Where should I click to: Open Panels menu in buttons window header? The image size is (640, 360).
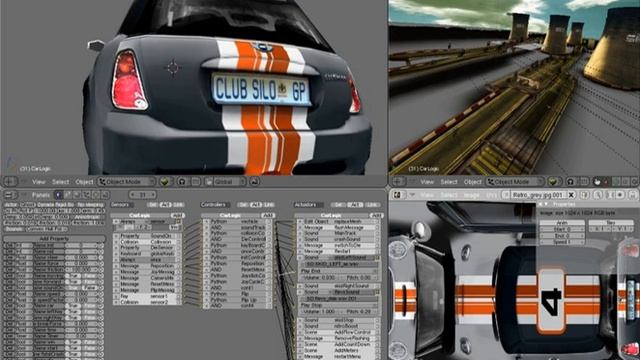pos(41,195)
